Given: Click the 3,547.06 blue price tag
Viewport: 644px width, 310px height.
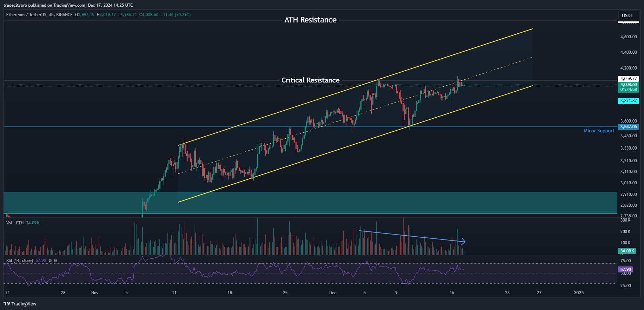Looking at the screenshot, I should (x=628, y=127).
